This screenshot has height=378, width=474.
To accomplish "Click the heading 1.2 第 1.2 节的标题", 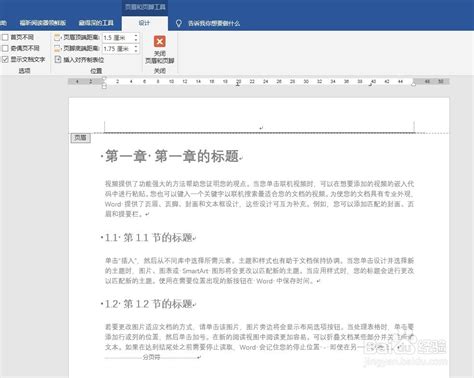I will 149,304.
